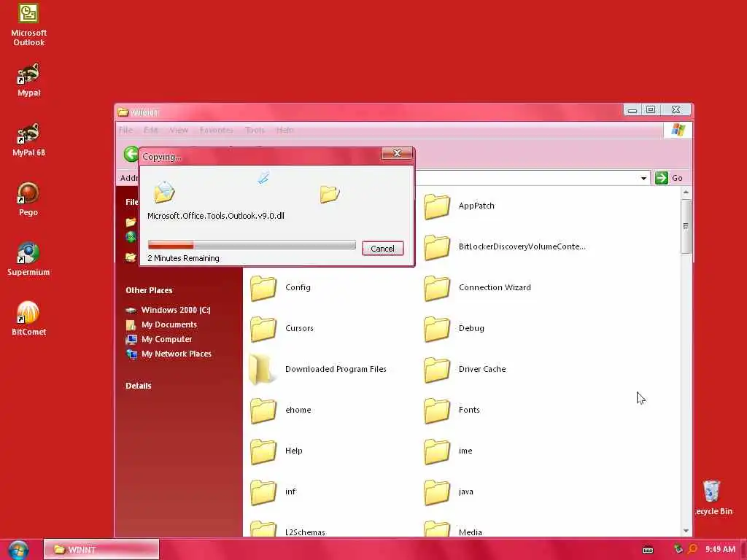Select the Config folder icon

click(x=263, y=287)
